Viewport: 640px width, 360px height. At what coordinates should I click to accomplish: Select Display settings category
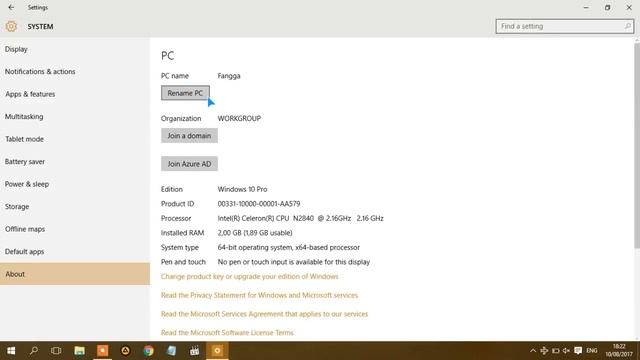tap(75, 49)
